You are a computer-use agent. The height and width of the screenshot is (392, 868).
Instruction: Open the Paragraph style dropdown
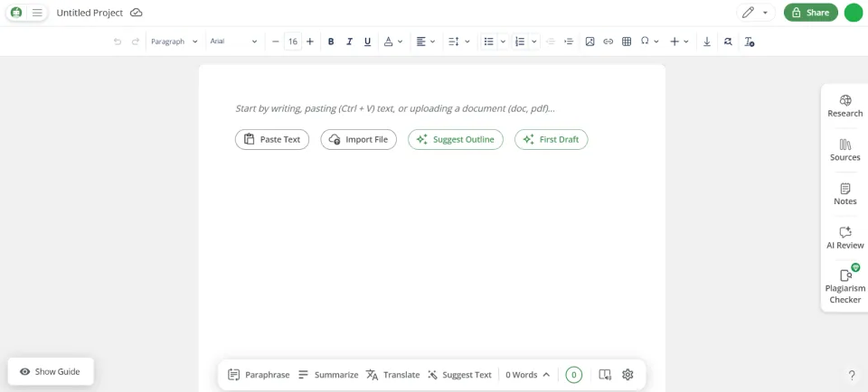[175, 42]
